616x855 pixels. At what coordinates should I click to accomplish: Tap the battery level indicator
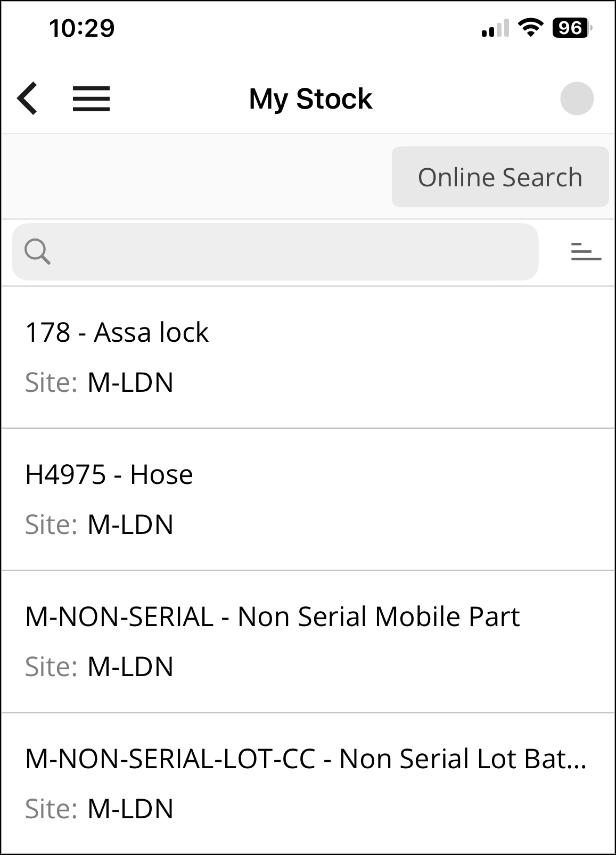tap(571, 28)
